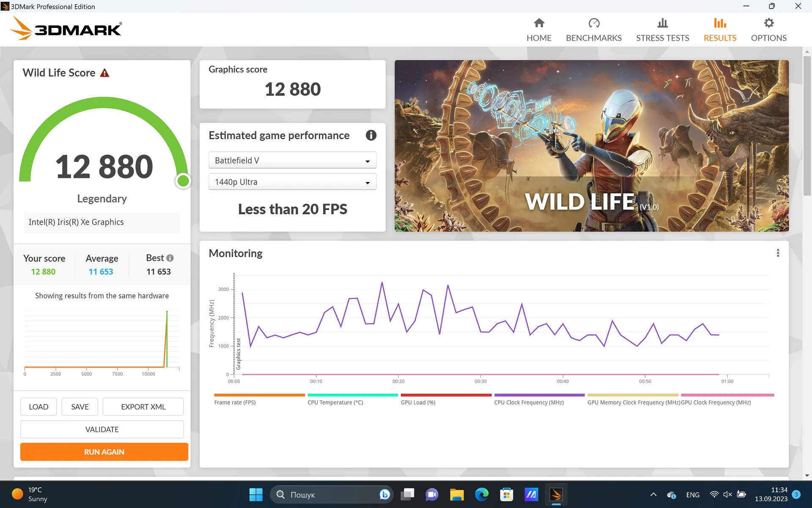Viewport: 812px width, 508px height.
Task: Click the battery tray icon
Action: click(x=741, y=494)
